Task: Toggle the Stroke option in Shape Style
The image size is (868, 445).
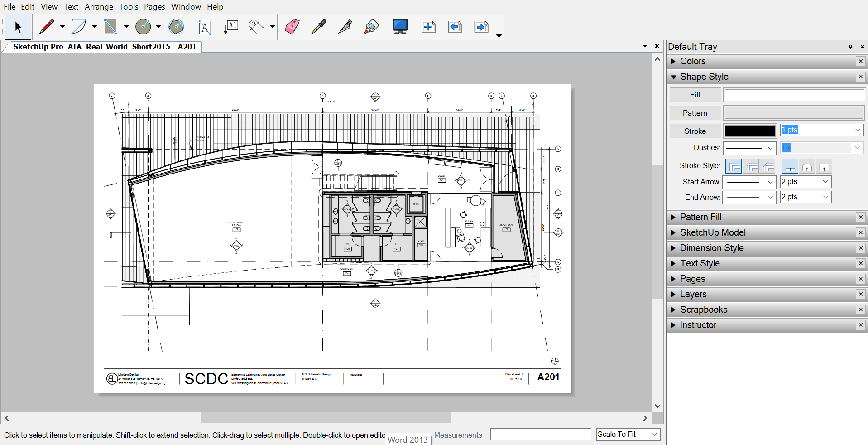Action: [695, 131]
